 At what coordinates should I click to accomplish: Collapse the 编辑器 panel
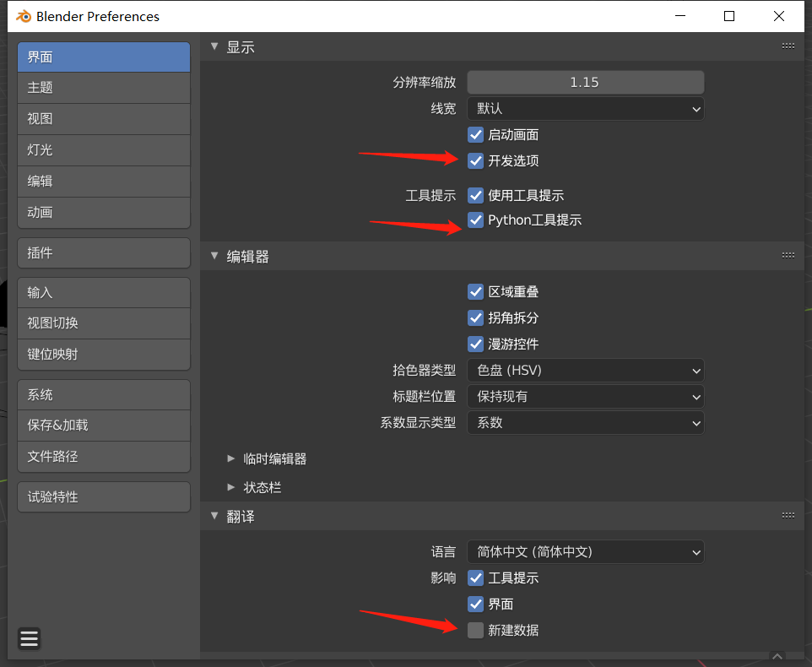(214, 256)
